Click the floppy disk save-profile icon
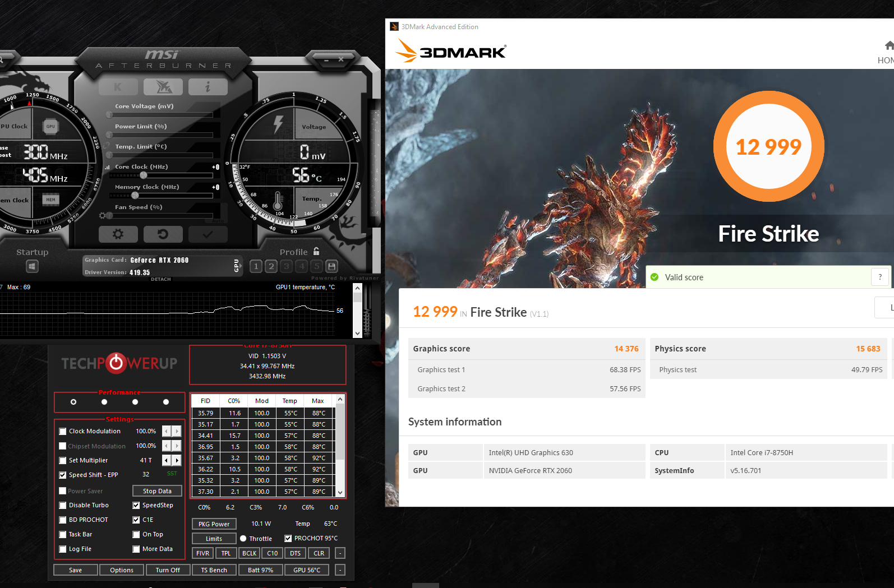The height and width of the screenshot is (588, 894). click(332, 266)
